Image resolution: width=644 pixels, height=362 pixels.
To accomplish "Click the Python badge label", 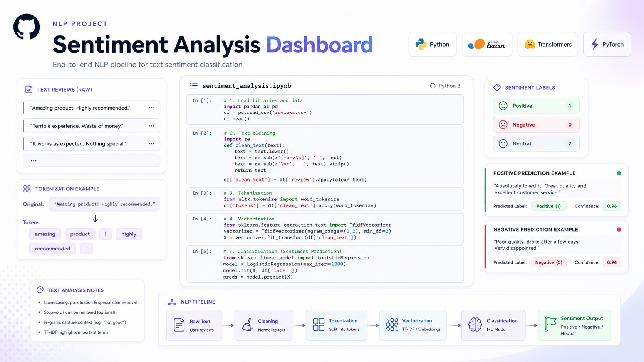I will click(x=439, y=44).
